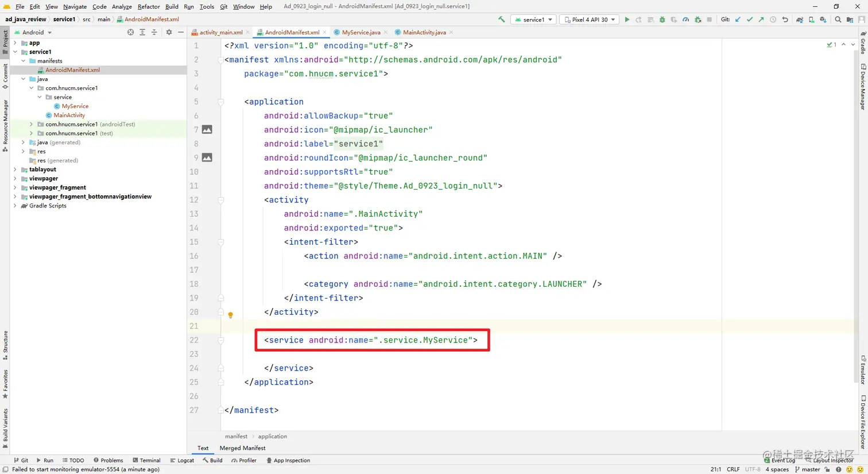Switch to the MainActivity.java tab
This screenshot has width=868, height=474.
tap(424, 32)
